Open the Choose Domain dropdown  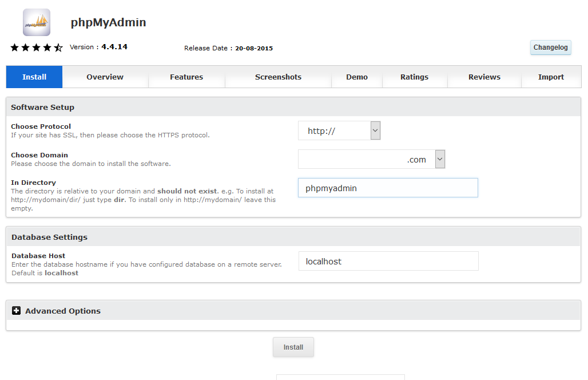[x=371, y=159]
